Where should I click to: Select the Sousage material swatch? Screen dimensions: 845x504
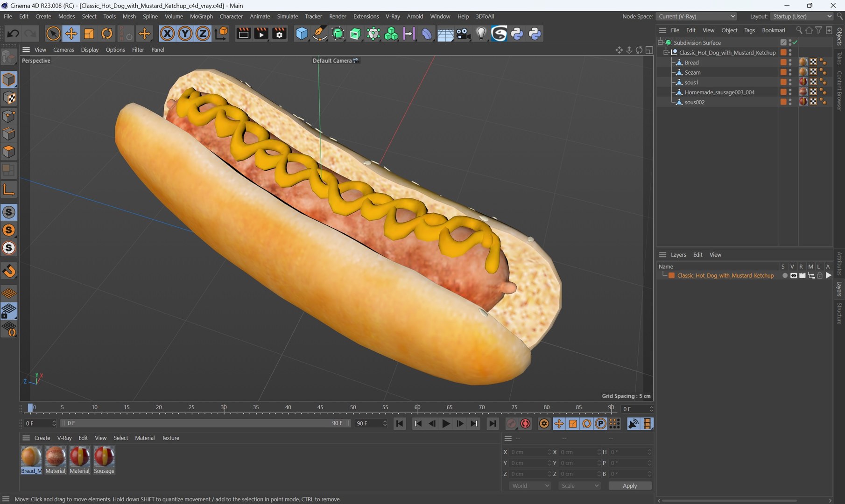pos(104,460)
